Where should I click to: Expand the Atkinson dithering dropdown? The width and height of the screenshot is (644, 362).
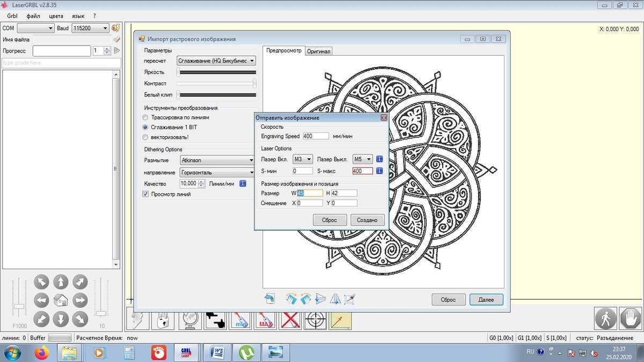217,160
